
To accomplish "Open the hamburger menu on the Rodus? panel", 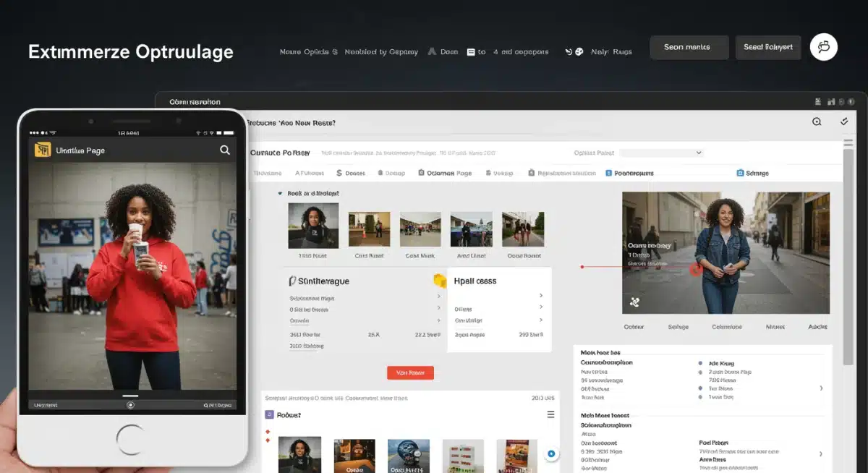I will coord(550,414).
